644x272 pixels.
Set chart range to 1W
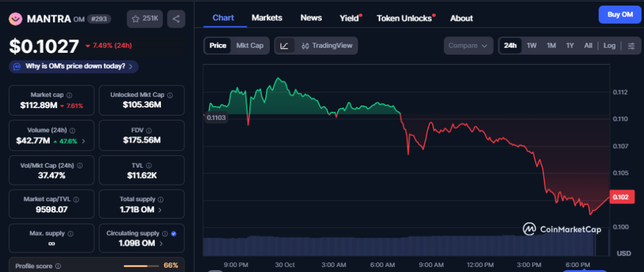point(531,45)
